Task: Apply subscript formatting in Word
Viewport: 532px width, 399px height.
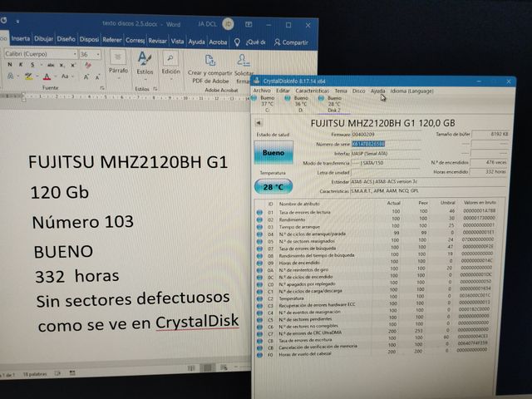Action: pos(62,65)
